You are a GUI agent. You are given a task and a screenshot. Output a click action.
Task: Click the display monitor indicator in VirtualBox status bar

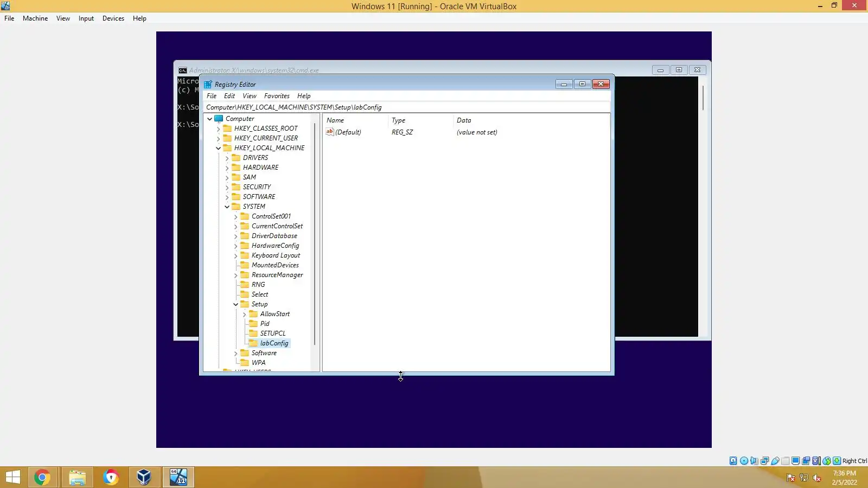[795, 461]
